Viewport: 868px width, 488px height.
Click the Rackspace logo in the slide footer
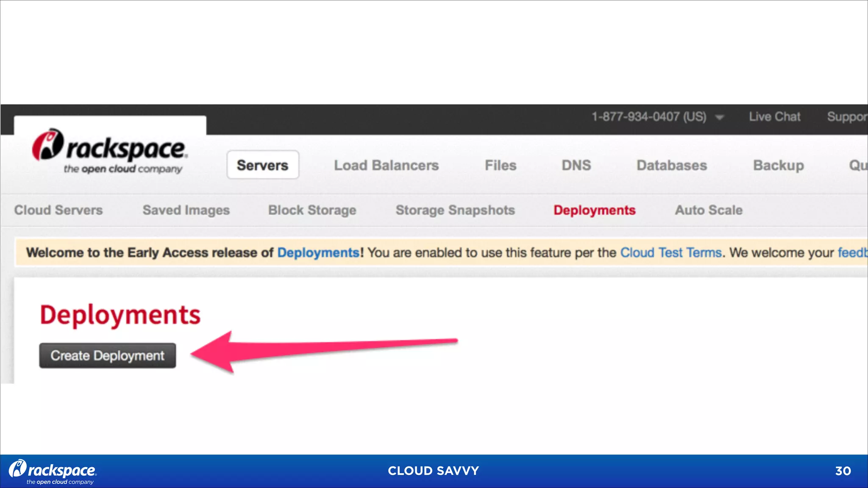coord(53,472)
